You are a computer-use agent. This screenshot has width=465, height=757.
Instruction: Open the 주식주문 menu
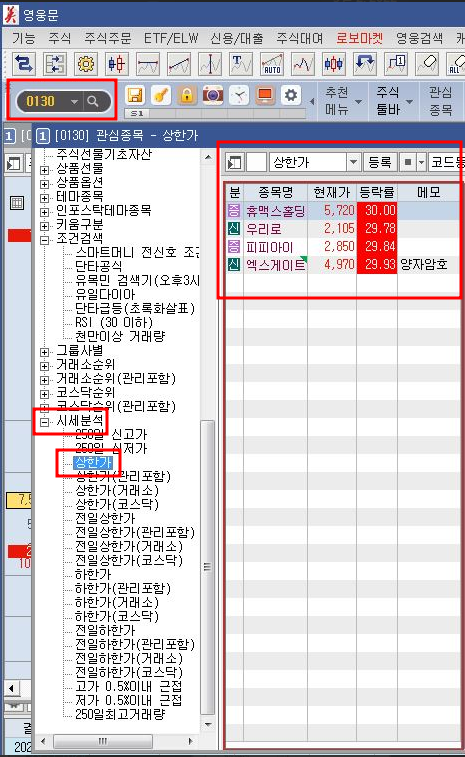point(108,38)
